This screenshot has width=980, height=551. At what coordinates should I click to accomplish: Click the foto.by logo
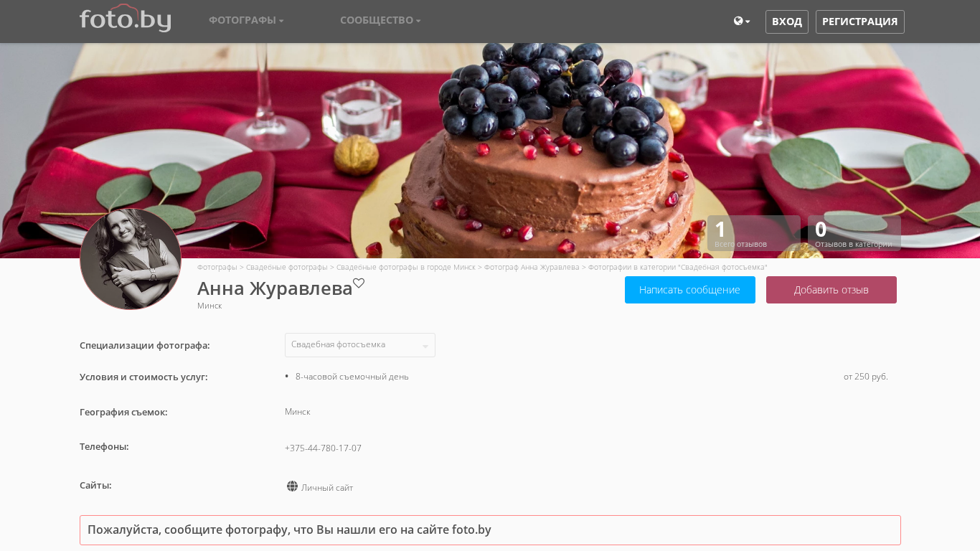point(125,19)
